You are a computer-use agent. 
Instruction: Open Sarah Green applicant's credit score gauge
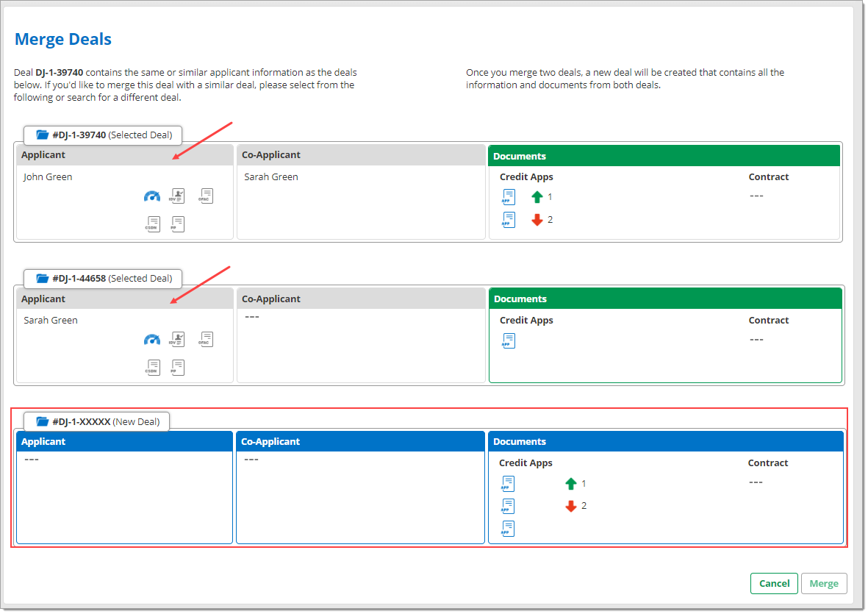coord(151,340)
